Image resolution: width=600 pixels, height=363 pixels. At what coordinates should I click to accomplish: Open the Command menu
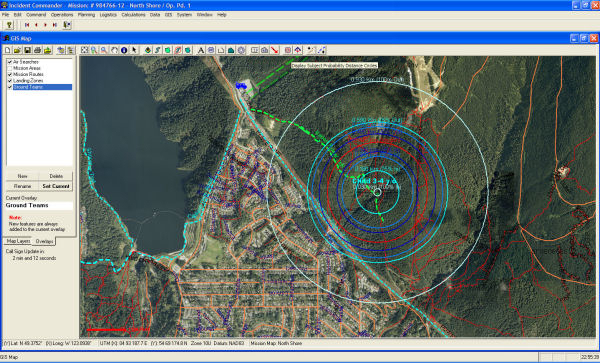36,15
